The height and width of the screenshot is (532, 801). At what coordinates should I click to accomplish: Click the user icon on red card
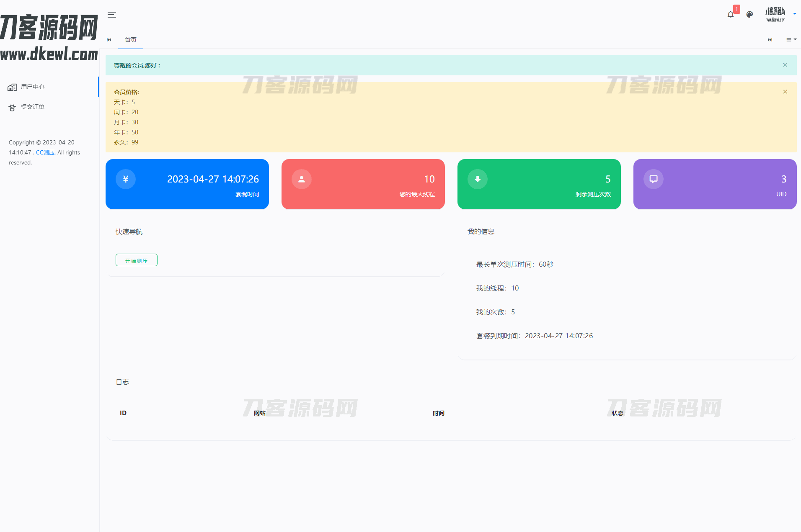[x=302, y=179]
